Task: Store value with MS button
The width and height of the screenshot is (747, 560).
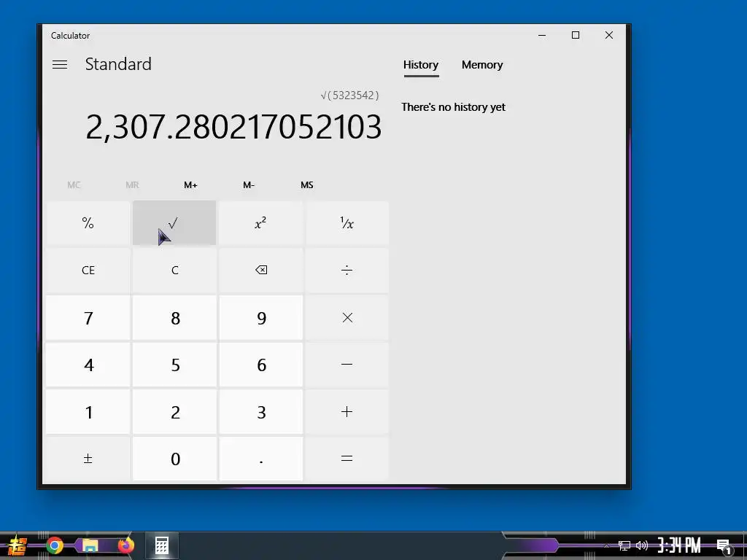Action: (307, 184)
